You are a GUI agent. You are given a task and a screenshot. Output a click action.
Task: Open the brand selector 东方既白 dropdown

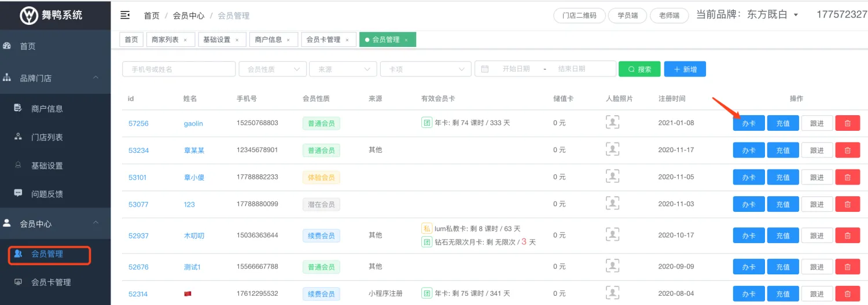[x=796, y=15]
